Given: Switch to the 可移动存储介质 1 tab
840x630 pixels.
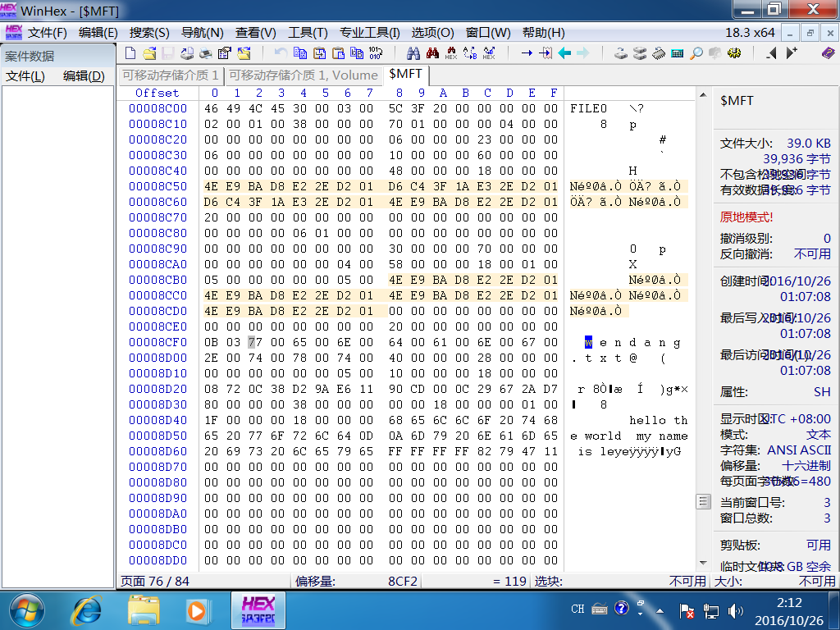Looking at the screenshot, I should [171, 75].
